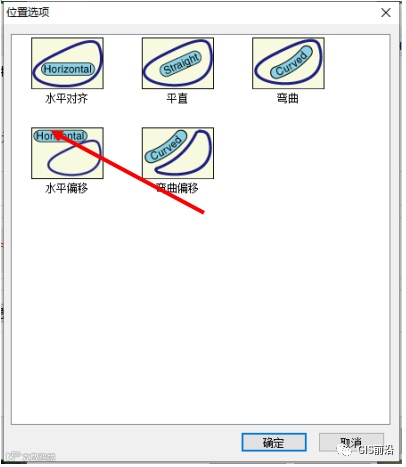Choose the 弯曲偏移 curved offset icon
This screenshot has height=467, width=406.
(178, 153)
